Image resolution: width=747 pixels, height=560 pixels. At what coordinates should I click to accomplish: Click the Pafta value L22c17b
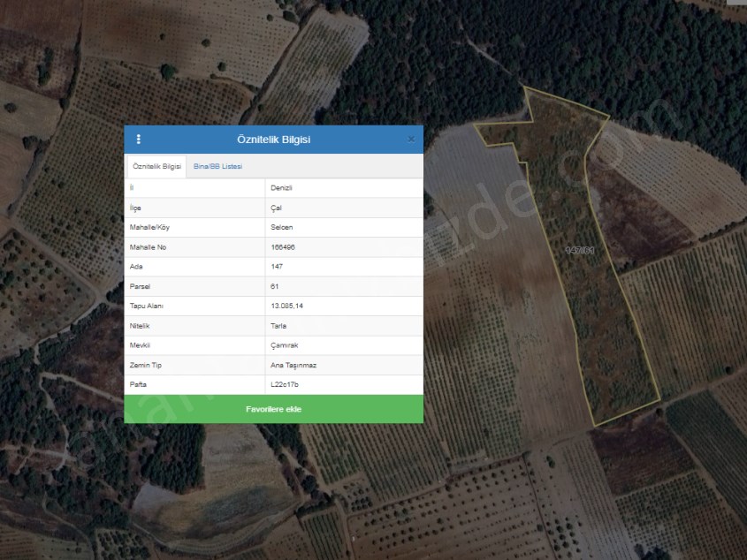[286, 384]
